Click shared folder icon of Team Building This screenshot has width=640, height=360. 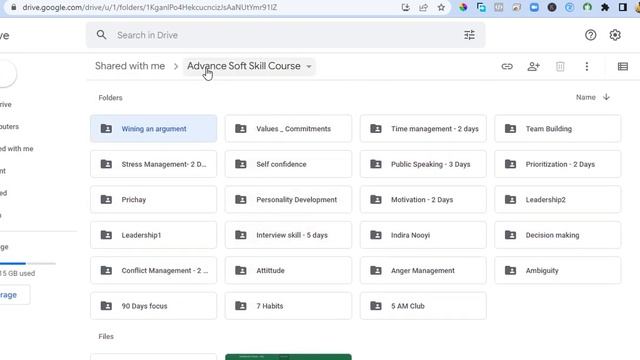510,129
